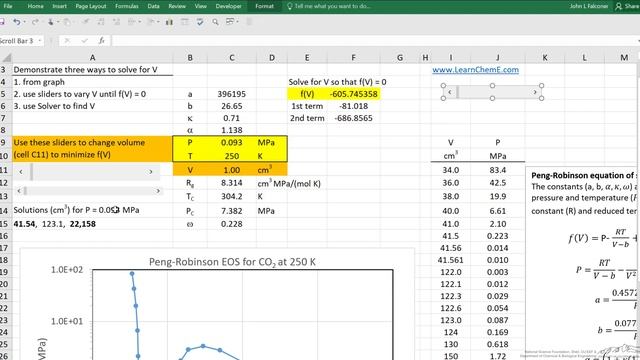
Task: Select the volume cell 41.561
Action: (x=451, y=260)
